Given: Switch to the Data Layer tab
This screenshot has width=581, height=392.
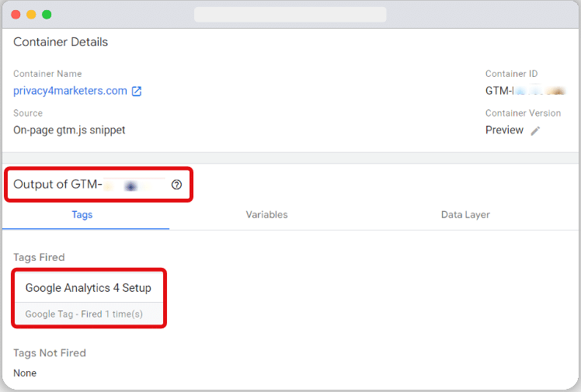Looking at the screenshot, I should pos(465,215).
